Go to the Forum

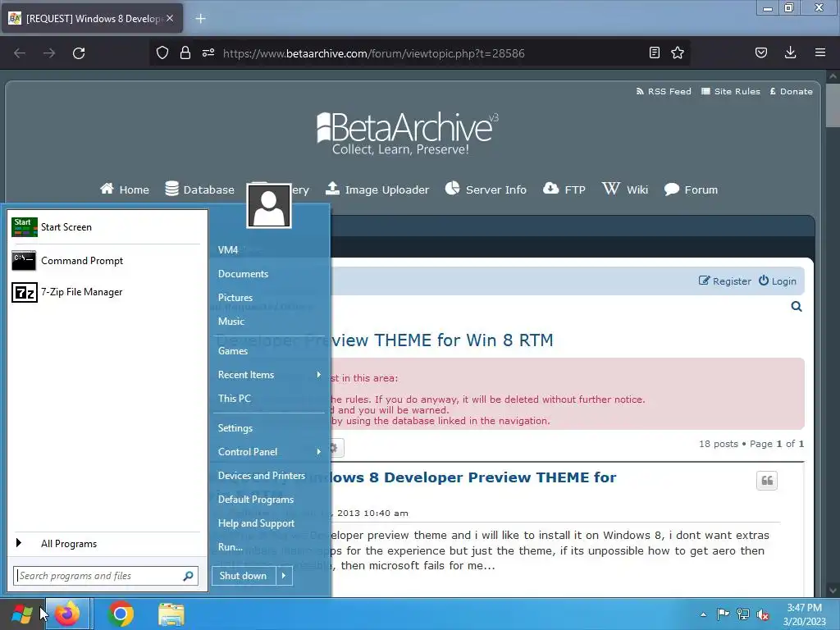691,189
